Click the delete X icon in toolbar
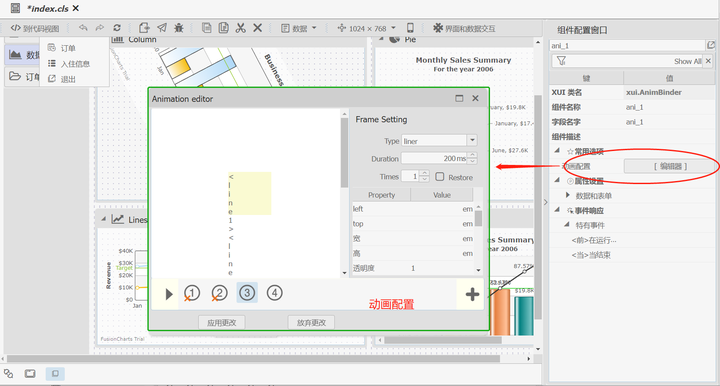Screen dimensions: 720x386 tap(258, 28)
